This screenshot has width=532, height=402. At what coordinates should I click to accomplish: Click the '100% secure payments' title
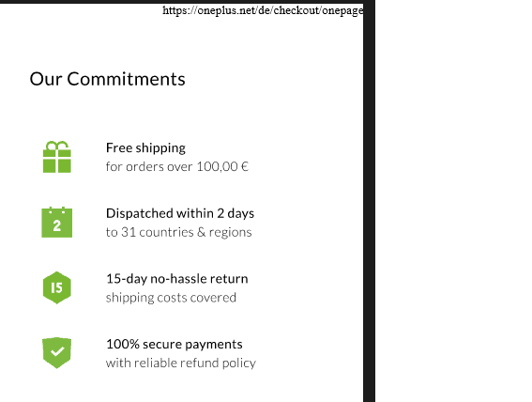(x=175, y=345)
